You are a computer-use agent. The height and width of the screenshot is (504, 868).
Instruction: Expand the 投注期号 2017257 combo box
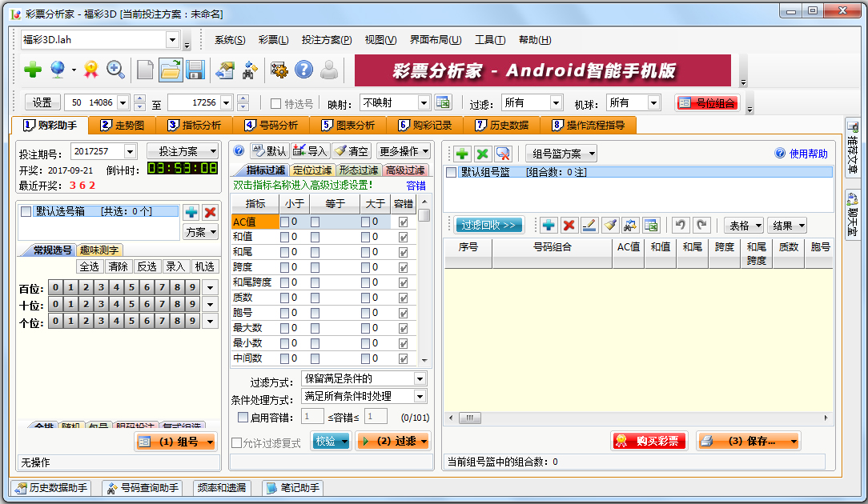coord(129,151)
